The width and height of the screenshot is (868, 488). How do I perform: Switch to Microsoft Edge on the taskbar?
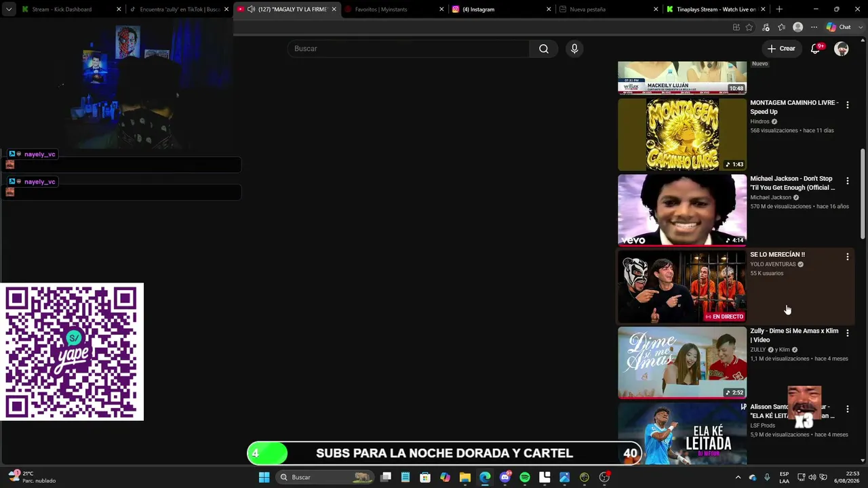485,477
